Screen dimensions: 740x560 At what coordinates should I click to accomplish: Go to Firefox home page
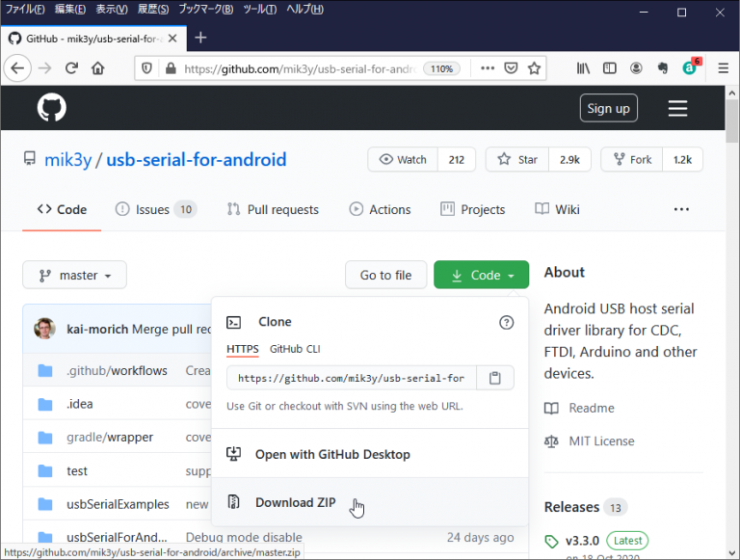pos(98,68)
